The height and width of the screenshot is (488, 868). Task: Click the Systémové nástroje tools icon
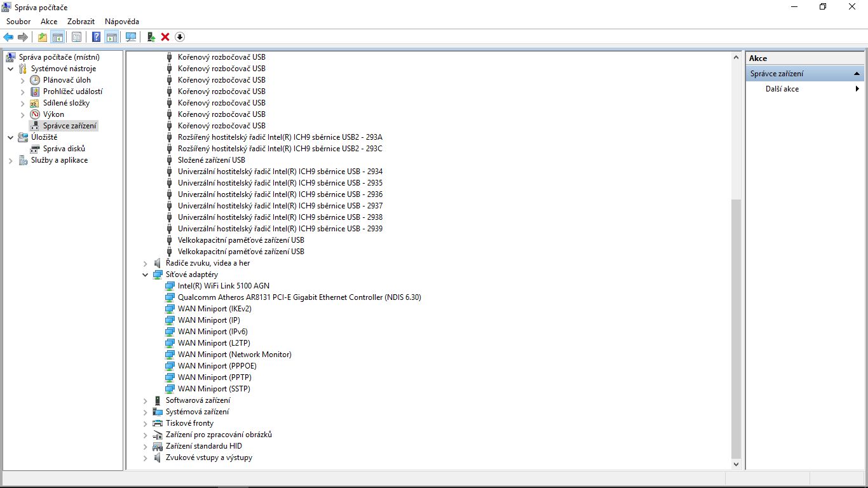[23, 69]
